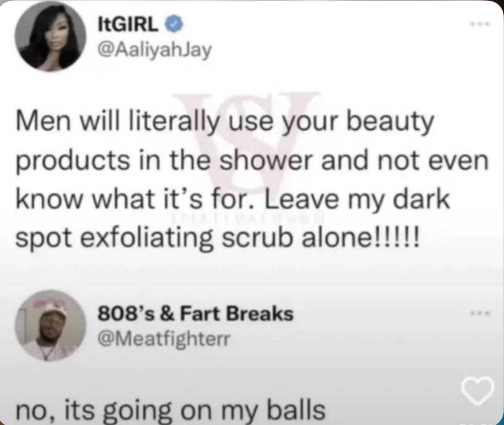Click the ItGIRL display name
Image resolution: width=504 pixels, height=425 pixels.
[x=128, y=25]
